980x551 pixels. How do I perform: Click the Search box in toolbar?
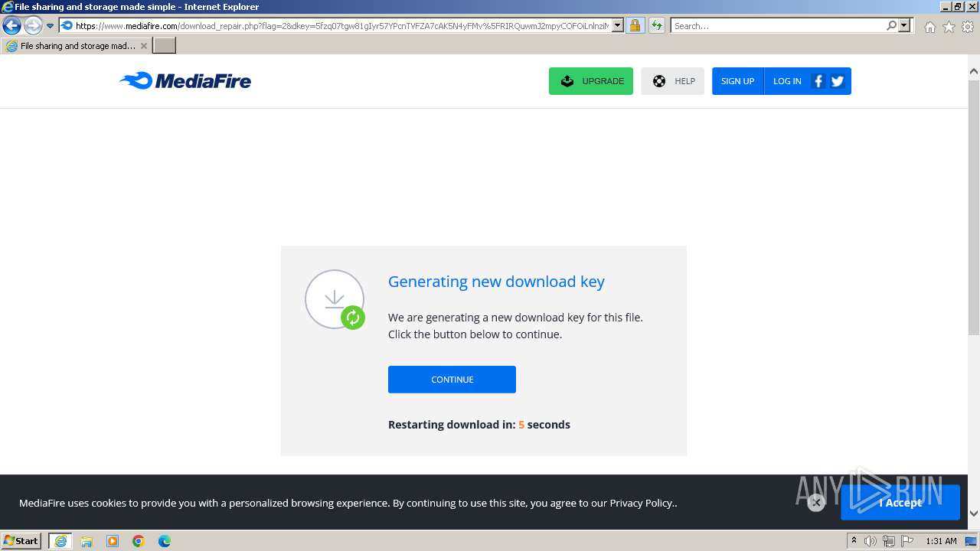click(x=777, y=25)
